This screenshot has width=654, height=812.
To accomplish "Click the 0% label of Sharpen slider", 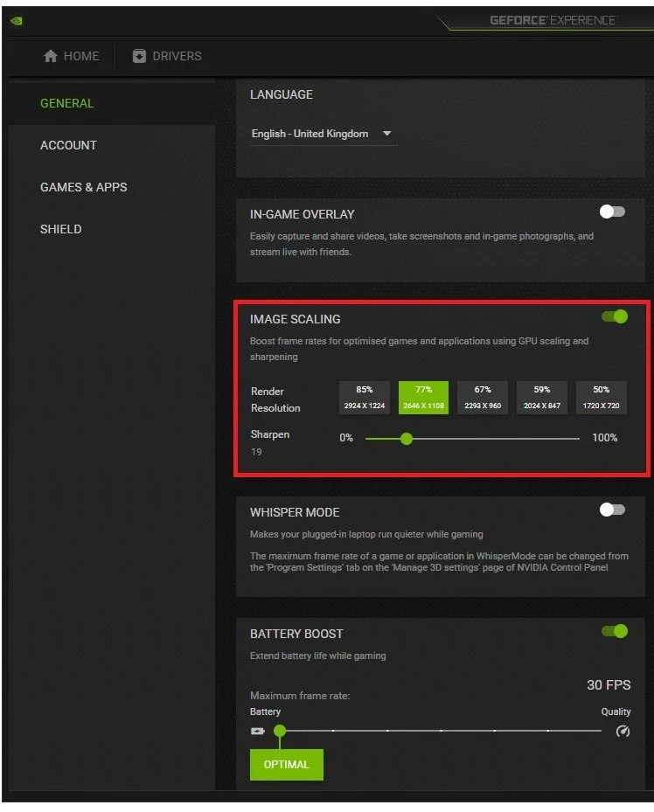I will (x=346, y=438).
